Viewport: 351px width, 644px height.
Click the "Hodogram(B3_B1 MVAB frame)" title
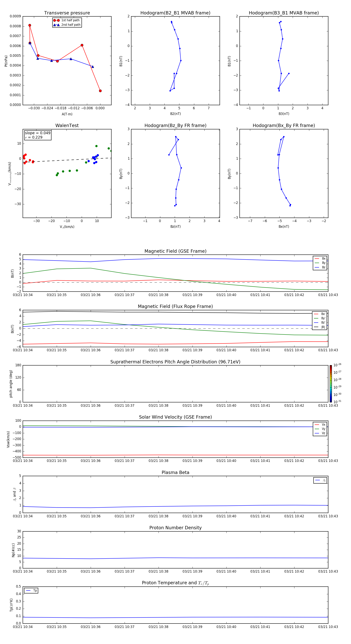[x=284, y=13]
